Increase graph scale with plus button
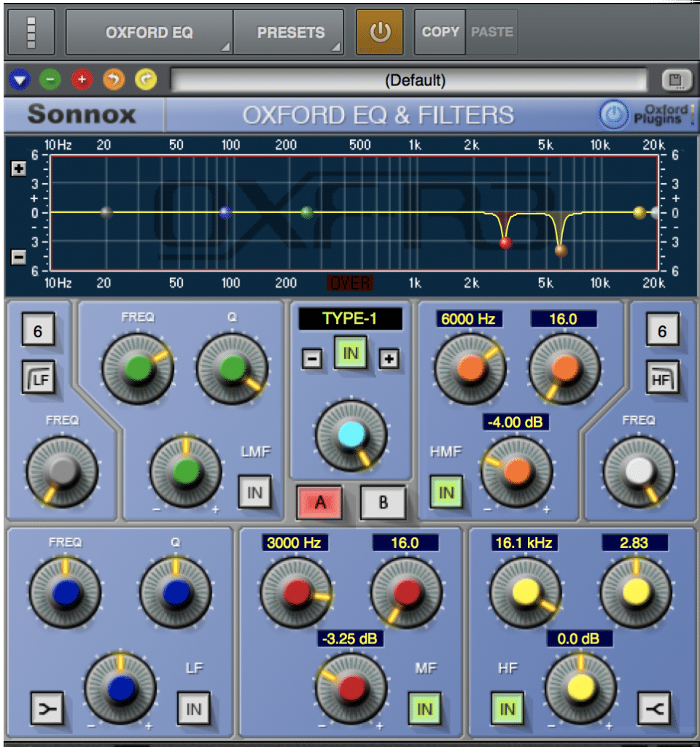Screen dimensions: 700x747 tap(18, 169)
